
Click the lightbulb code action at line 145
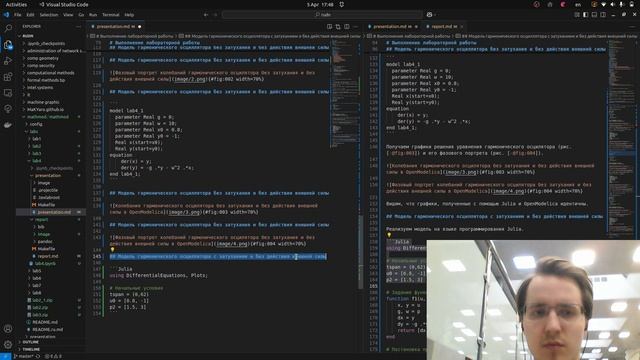(112, 249)
